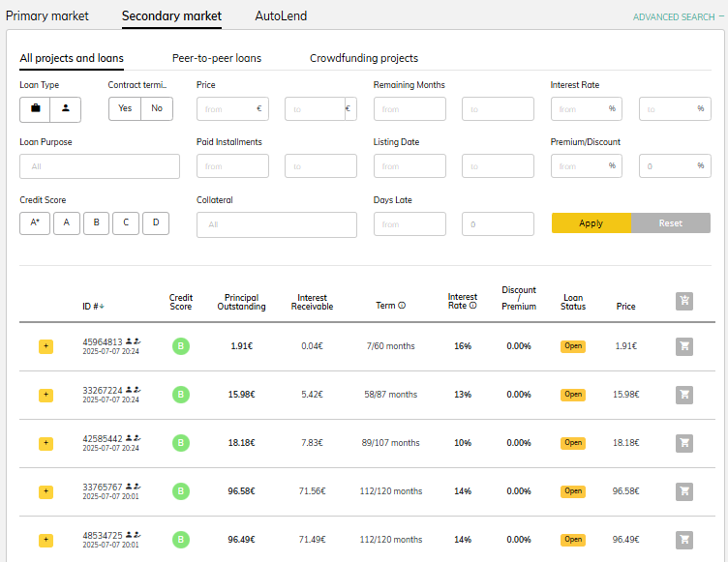Add loan 42585442 to cart
728x562 pixels.
click(683, 443)
